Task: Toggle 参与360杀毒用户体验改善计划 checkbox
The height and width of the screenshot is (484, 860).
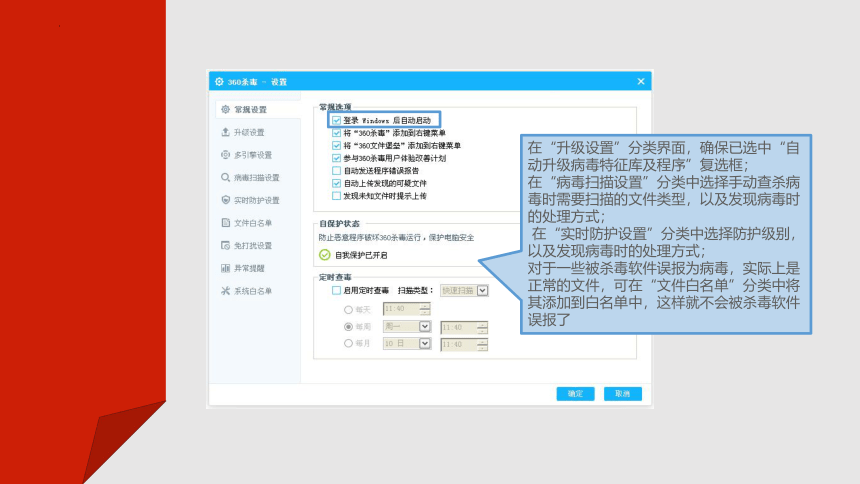Action: click(337, 158)
